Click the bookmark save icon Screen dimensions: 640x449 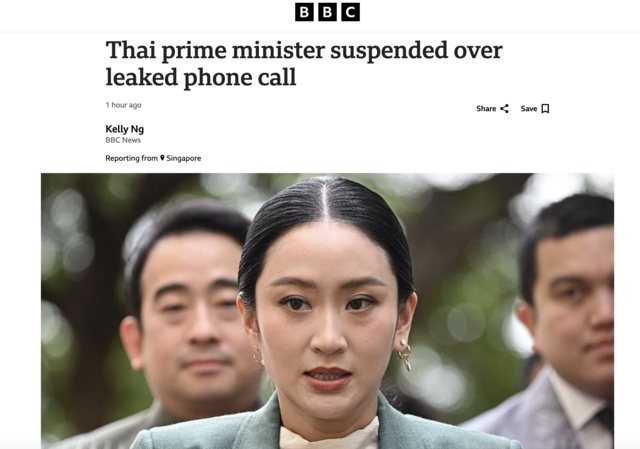click(x=545, y=109)
